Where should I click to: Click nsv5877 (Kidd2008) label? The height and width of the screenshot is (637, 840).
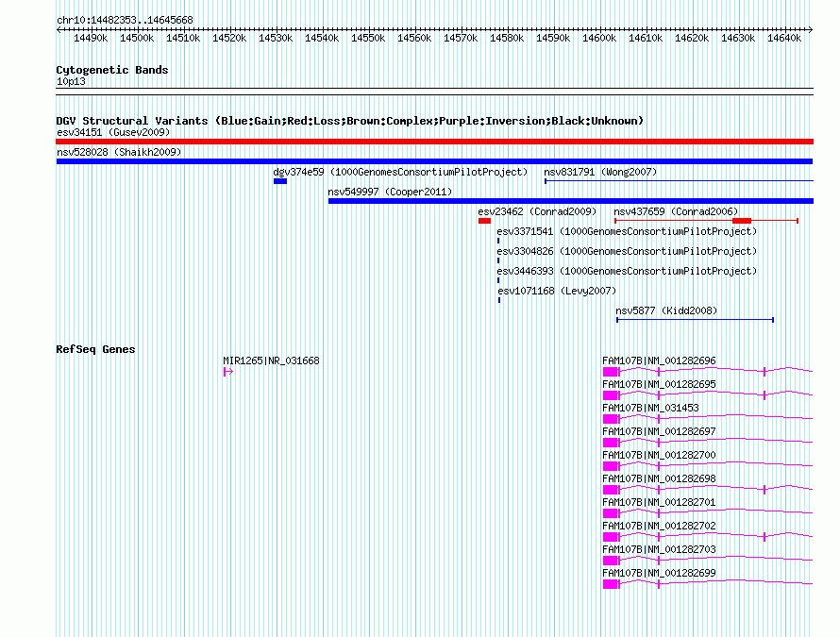[666, 310]
